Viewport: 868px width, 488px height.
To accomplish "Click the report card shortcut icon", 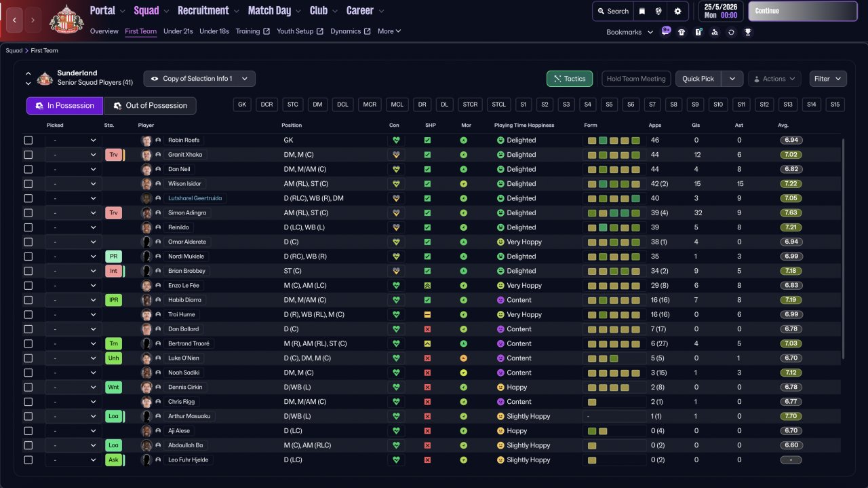I will pyautogui.click(x=698, y=32).
